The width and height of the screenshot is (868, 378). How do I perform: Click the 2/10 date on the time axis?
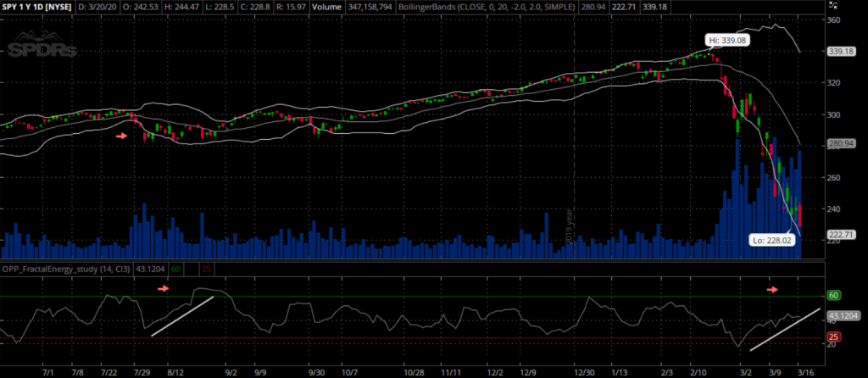pyautogui.click(x=699, y=372)
